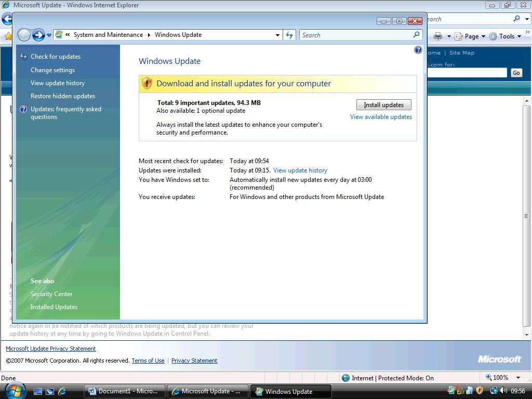
Task: Open Restore hidden updates
Action: tap(63, 96)
